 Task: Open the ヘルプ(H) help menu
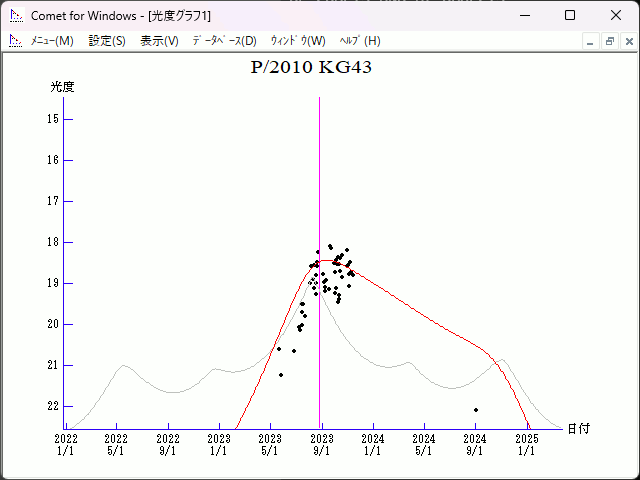(360, 41)
